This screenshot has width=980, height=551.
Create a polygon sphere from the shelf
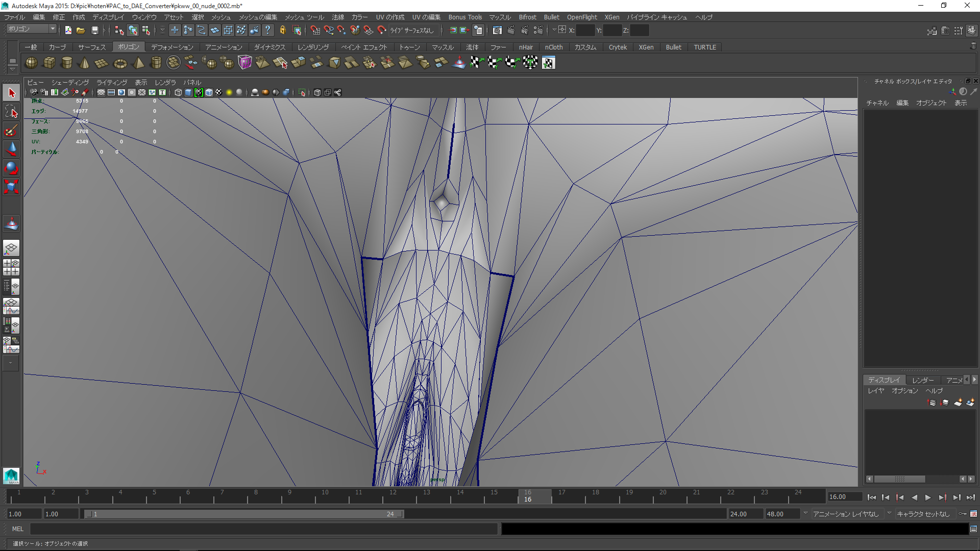click(x=31, y=63)
